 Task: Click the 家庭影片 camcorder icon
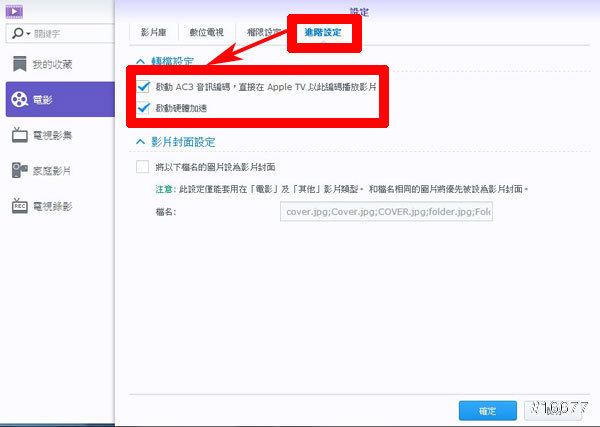(19, 171)
